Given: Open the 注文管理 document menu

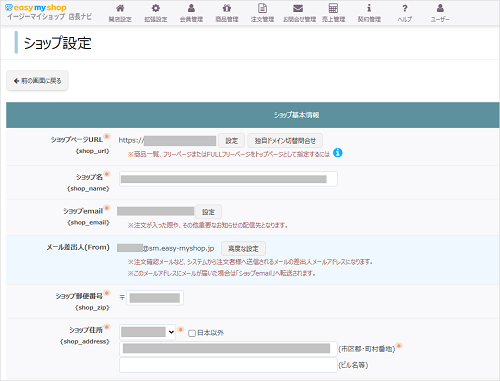Looking at the screenshot, I should [262, 13].
